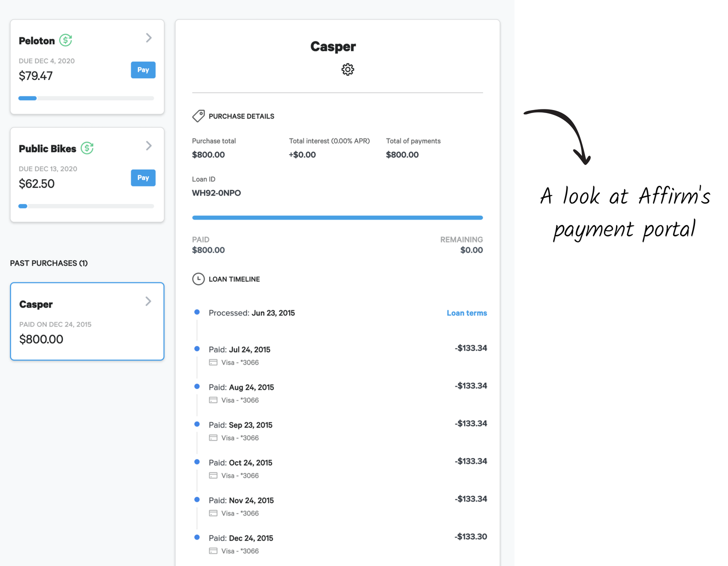Click the Public Bikes merchant name
The height and width of the screenshot is (566, 728).
[47, 149]
